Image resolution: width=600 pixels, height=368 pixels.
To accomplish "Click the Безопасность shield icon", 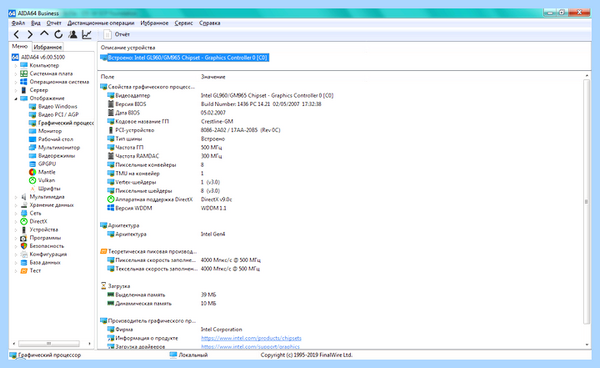I will [24, 246].
